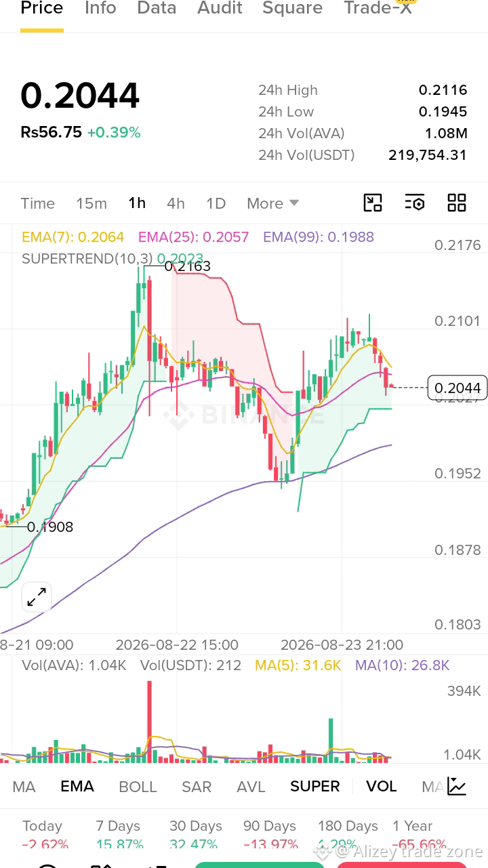488x868 pixels.
Task: Click the 2026-08-22 15:00 time label
Action: (x=177, y=644)
